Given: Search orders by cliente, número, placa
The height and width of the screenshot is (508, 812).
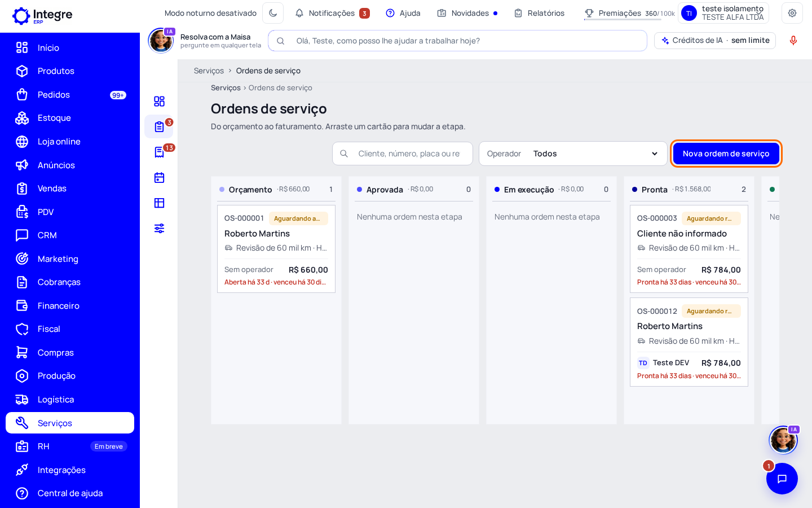Looking at the screenshot, I should [x=403, y=154].
